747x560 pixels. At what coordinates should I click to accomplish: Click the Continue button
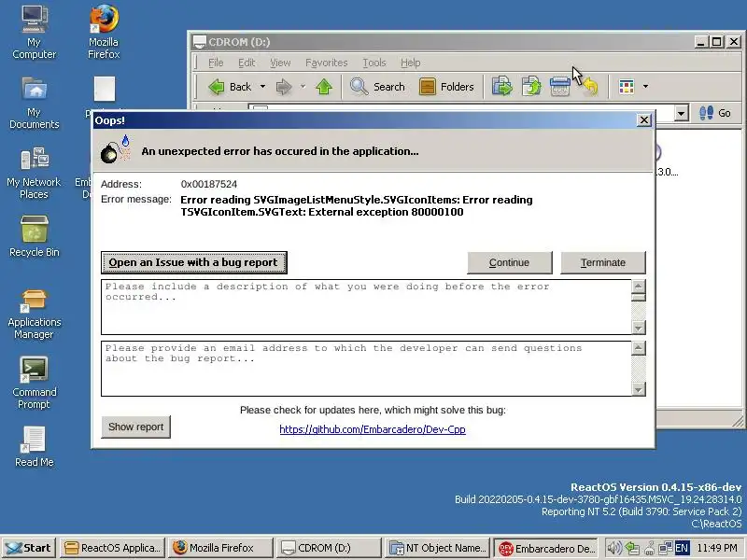(509, 263)
